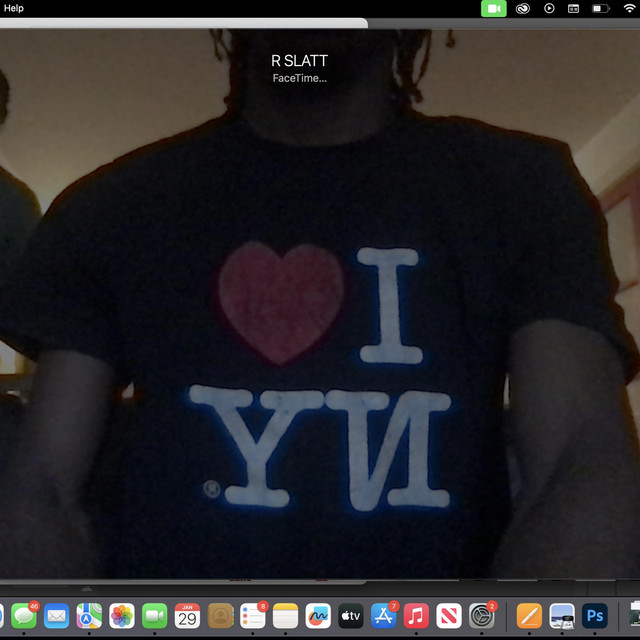Screen dimensions: 640x640
Task: Open the Photos app
Action: tap(122, 616)
